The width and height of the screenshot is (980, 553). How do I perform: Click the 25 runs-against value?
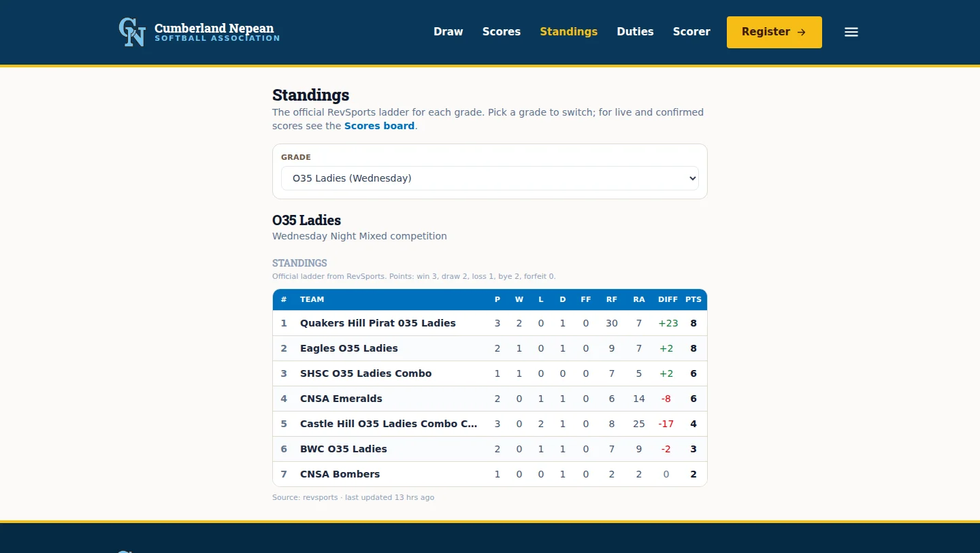point(639,424)
